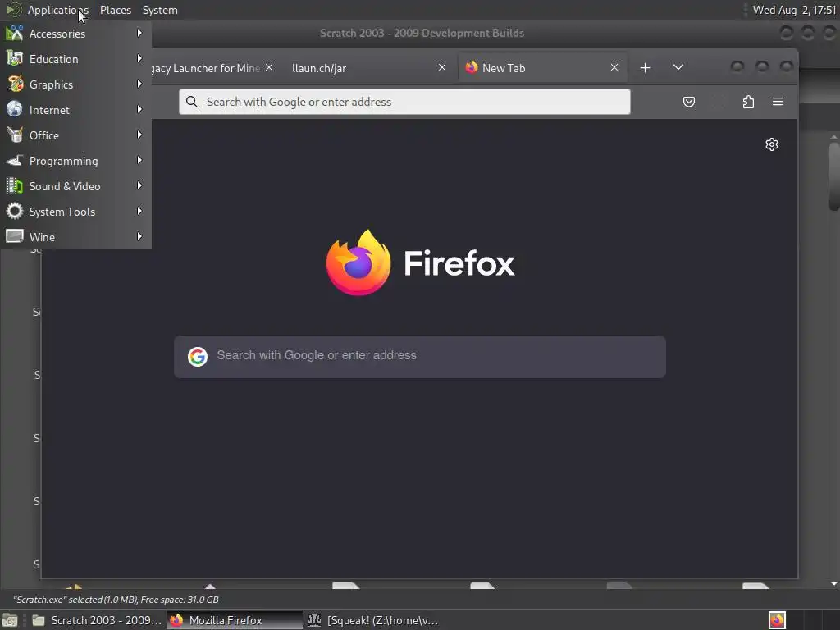Click the date and time clock
This screenshot has width=840, height=630.
click(794, 10)
